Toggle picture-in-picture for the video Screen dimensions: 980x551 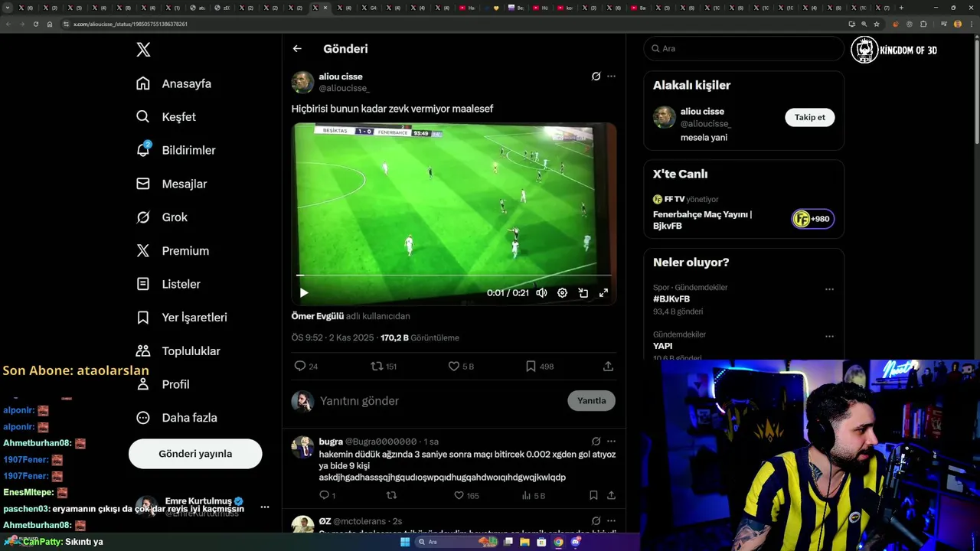pos(583,292)
